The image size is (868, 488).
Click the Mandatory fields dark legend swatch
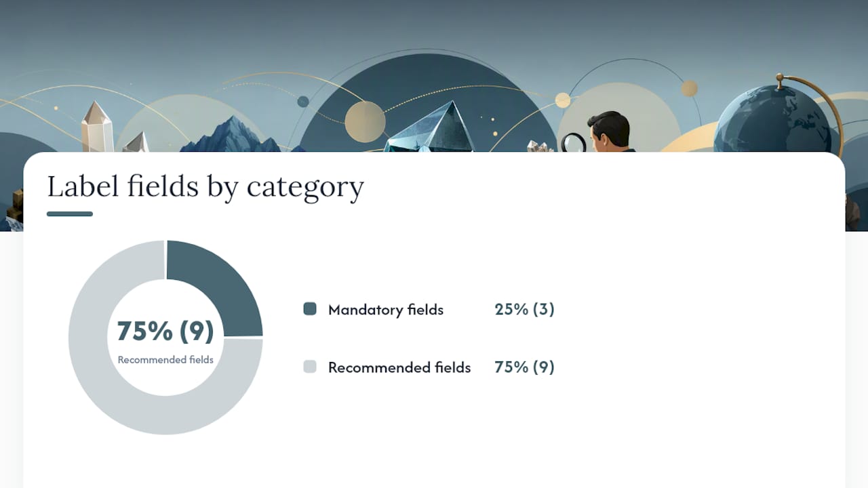click(x=310, y=309)
